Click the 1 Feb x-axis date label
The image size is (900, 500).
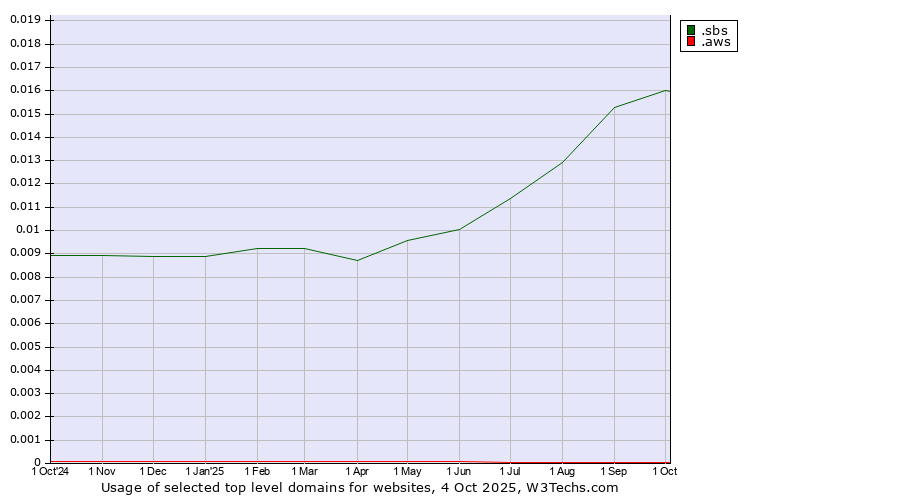tap(257, 471)
